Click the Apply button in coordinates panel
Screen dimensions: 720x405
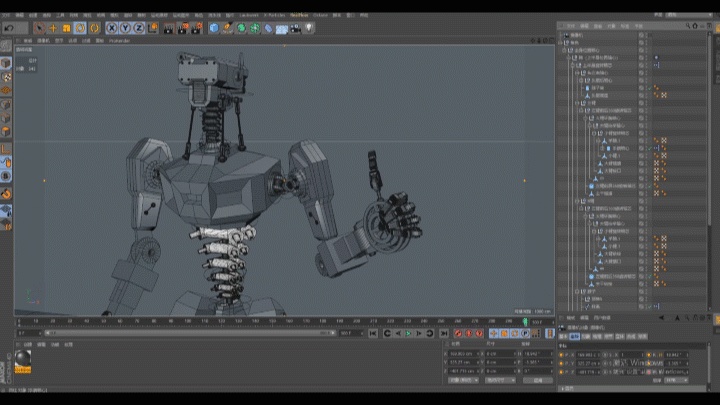point(537,380)
